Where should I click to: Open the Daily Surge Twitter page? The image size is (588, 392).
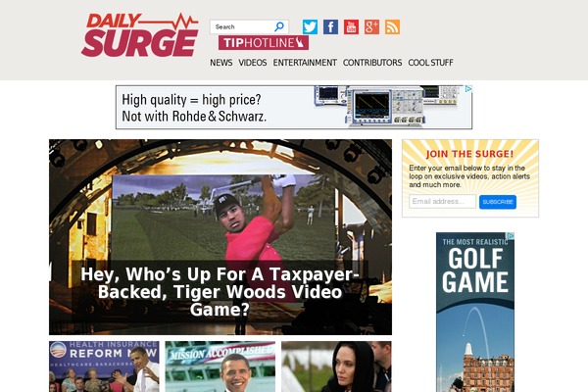pos(310,27)
